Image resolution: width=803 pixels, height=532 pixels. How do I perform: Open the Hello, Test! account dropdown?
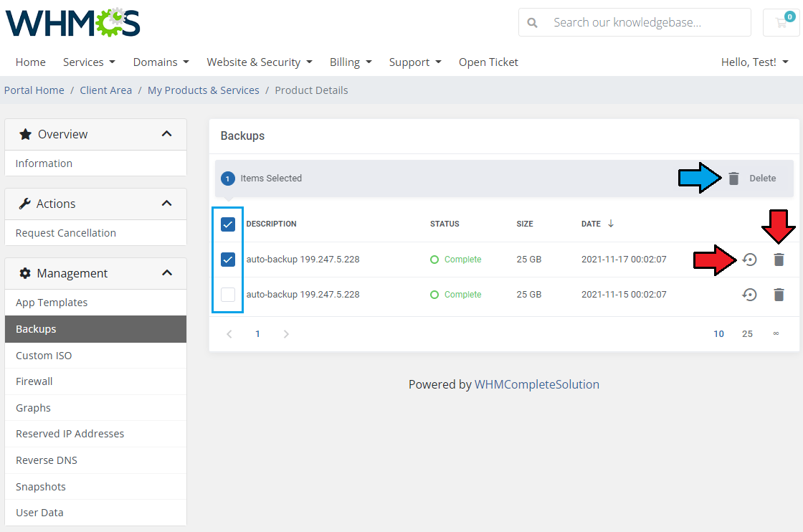[x=755, y=62]
